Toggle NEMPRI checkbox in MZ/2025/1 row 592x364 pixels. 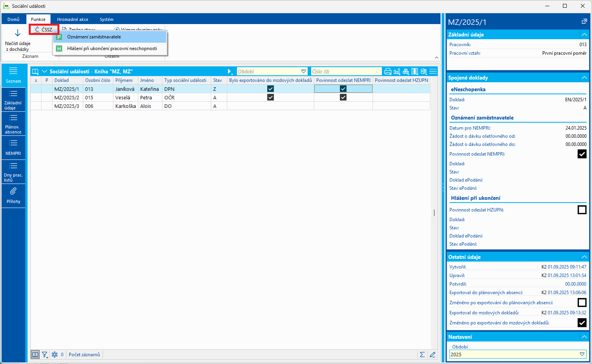(343, 89)
